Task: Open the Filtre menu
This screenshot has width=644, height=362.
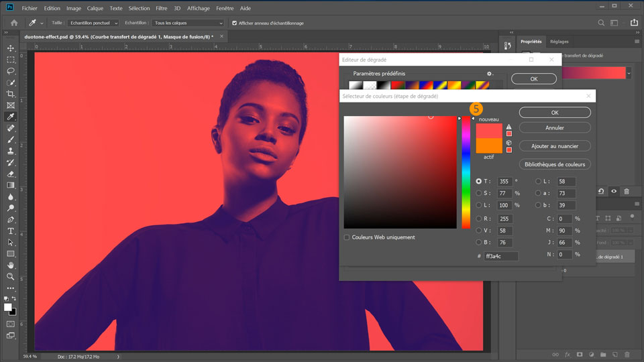Action: pyautogui.click(x=162, y=8)
